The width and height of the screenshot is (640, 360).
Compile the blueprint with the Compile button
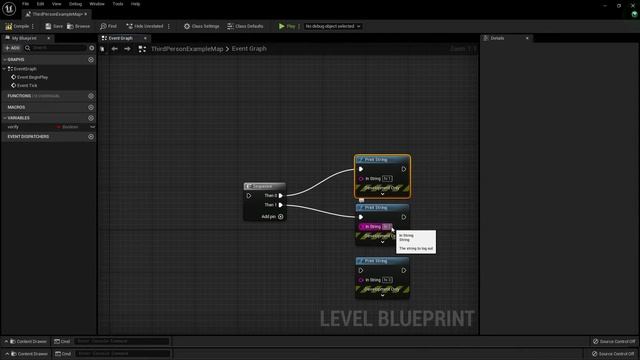pos(17,26)
